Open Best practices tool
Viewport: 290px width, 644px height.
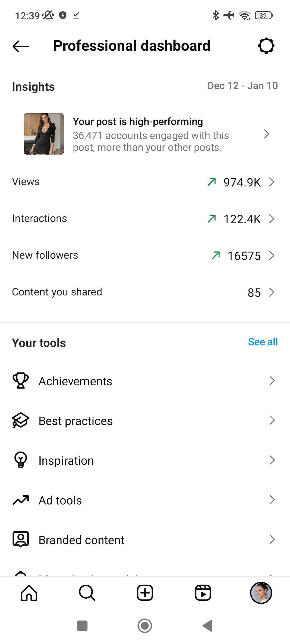[76, 421]
